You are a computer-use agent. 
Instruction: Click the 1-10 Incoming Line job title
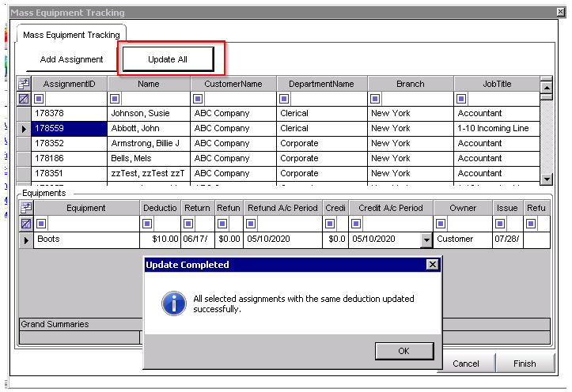[497, 129]
